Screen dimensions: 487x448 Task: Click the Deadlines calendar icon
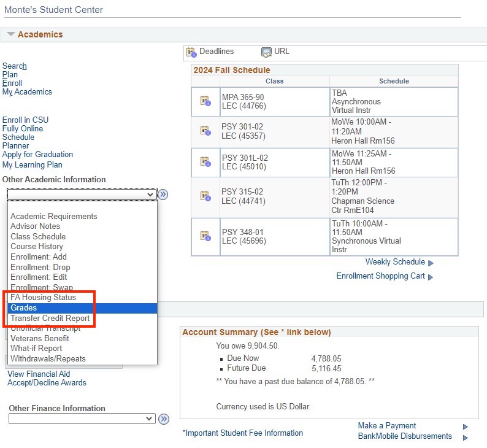click(191, 52)
